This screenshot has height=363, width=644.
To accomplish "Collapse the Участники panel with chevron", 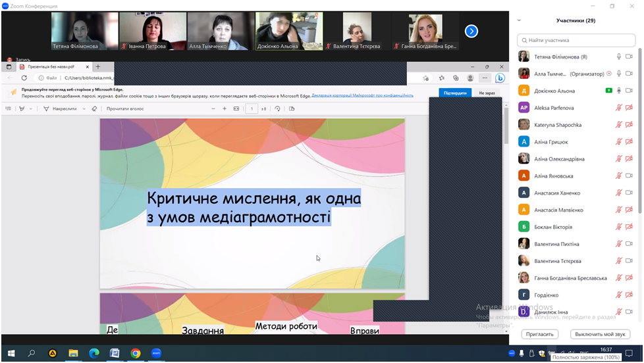I will (519, 20).
